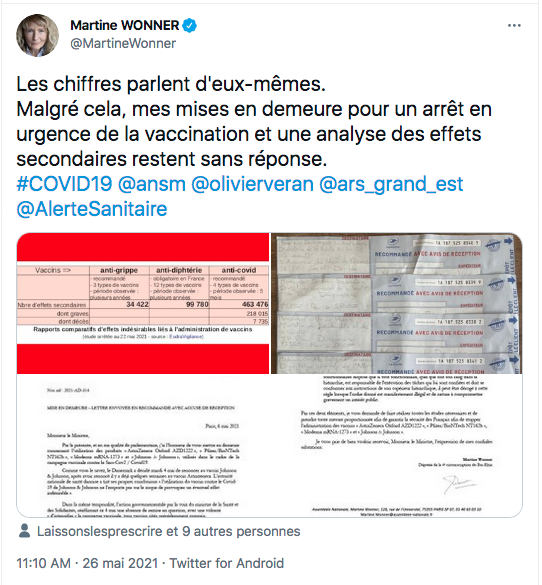Open the @ars_grand_est mention
This screenshot has height=585, width=542.
[391, 184]
